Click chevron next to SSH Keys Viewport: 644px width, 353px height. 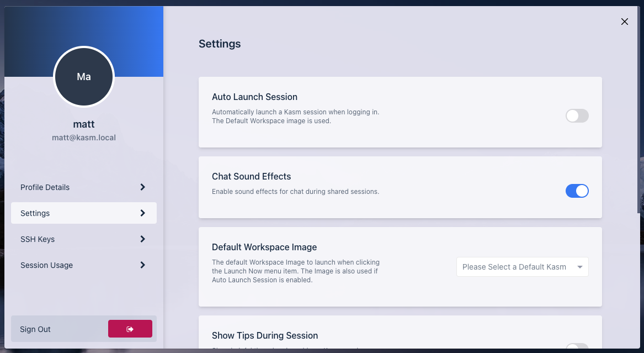pyautogui.click(x=142, y=239)
